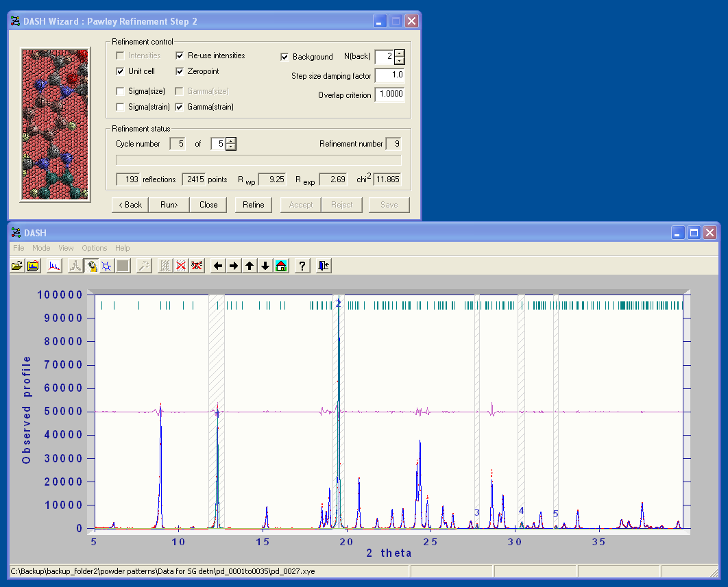
Task: Click the total cycles value field
Action: (x=218, y=144)
